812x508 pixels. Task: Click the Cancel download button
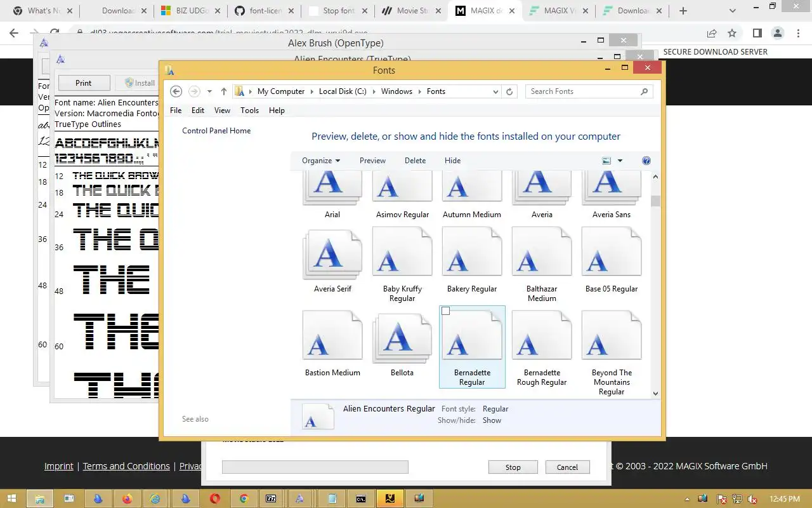pos(567,467)
